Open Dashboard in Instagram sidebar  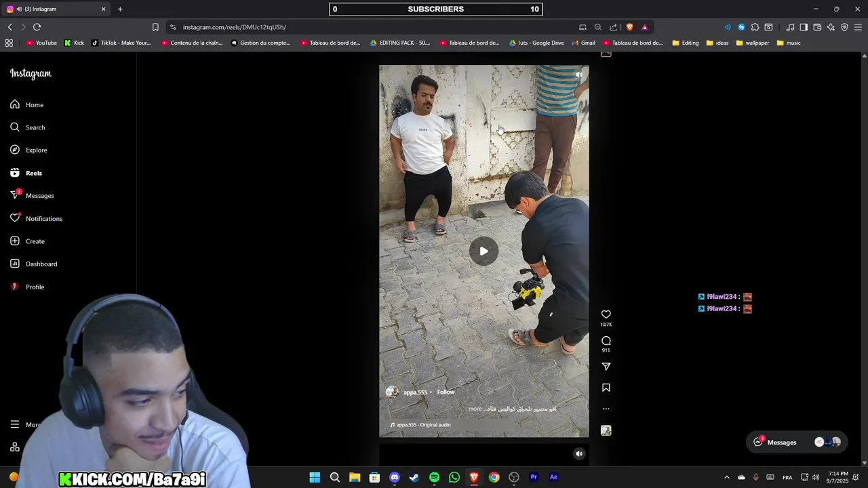[x=33, y=264]
